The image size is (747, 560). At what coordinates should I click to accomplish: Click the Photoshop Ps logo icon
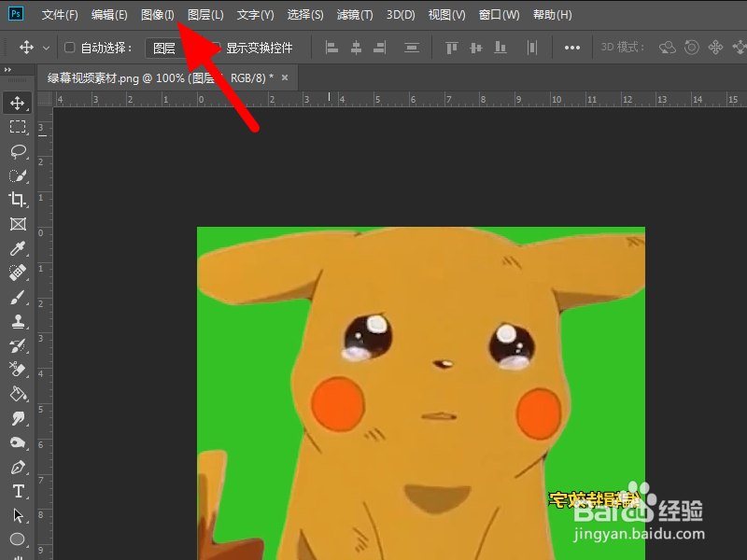click(x=15, y=13)
